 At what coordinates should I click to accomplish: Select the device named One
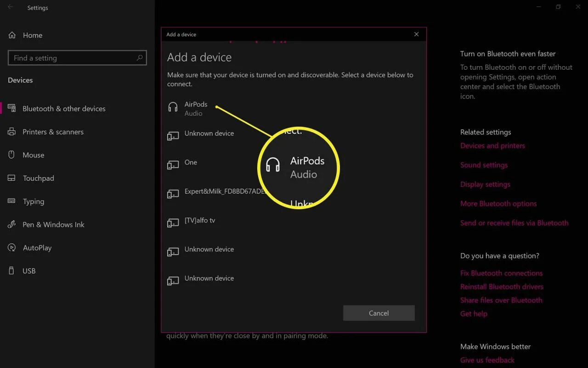point(191,163)
